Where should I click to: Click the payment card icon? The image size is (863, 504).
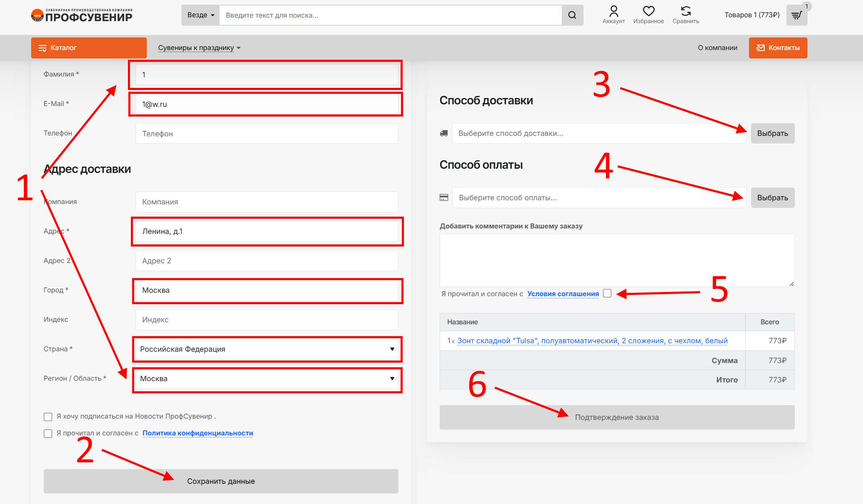[444, 198]
